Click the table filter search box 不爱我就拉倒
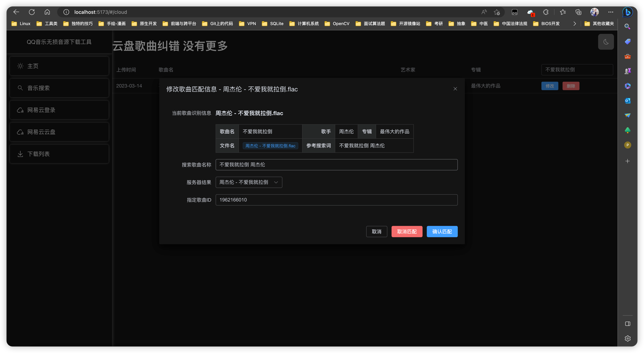Image resolution: width=644 pixels, height=353 pixels. (x=577, y=70)
